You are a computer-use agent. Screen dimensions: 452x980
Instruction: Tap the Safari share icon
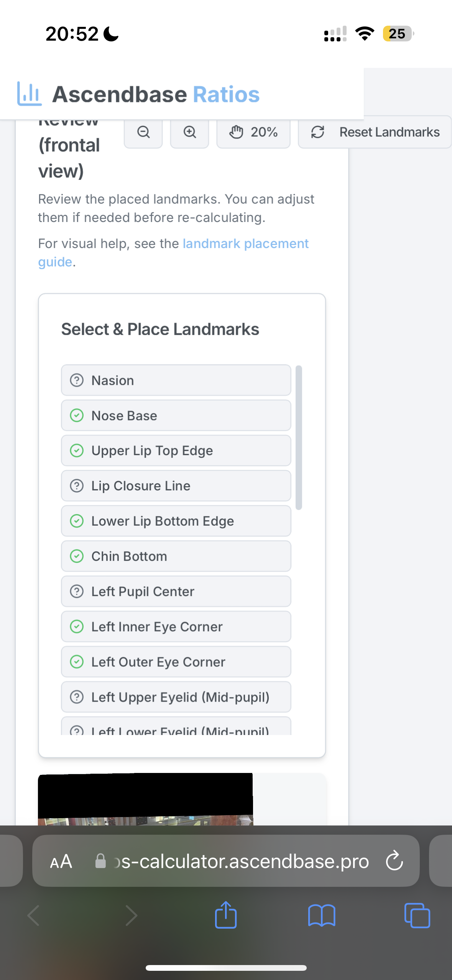pyautogui.click(x=226, y=915)
